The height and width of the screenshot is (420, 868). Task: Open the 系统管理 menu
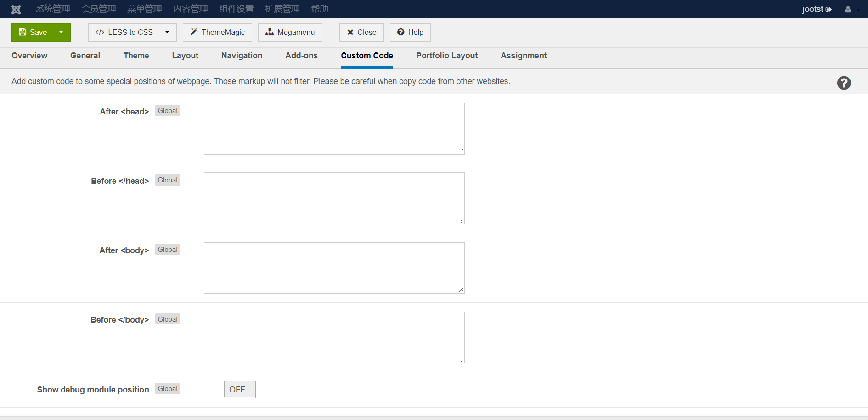(x=53, y=9)
